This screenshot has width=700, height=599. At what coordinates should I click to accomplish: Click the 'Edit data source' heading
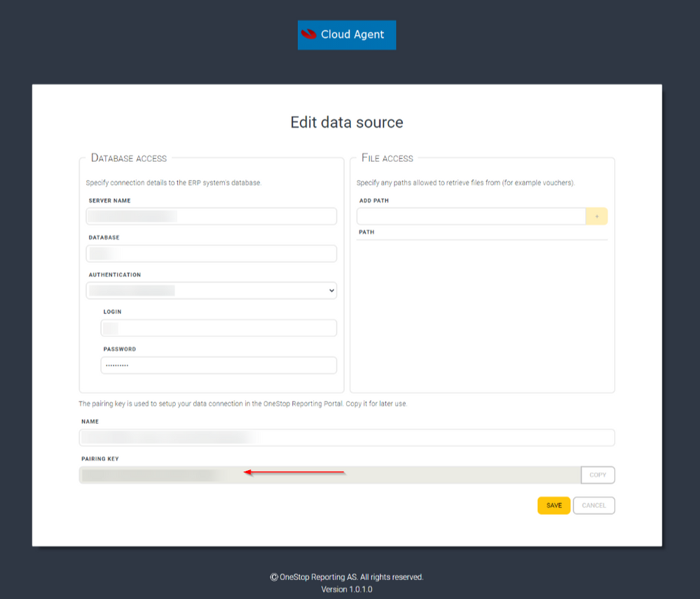click(x=347, y=123)
